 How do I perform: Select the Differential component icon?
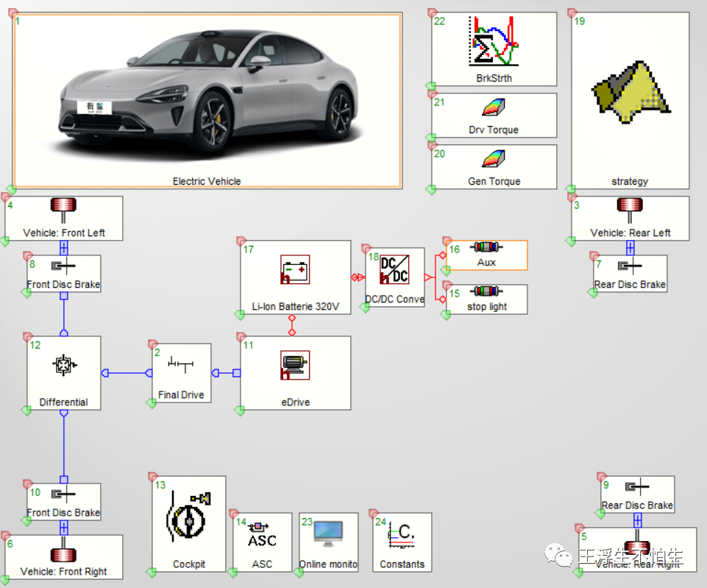tap(64, 365)
